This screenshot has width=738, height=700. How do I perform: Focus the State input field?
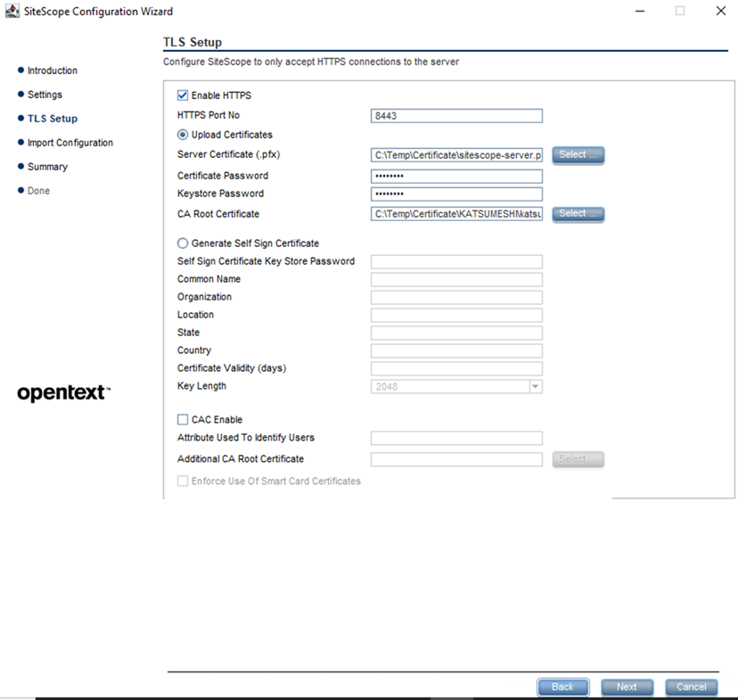click(x=456, y=334)
